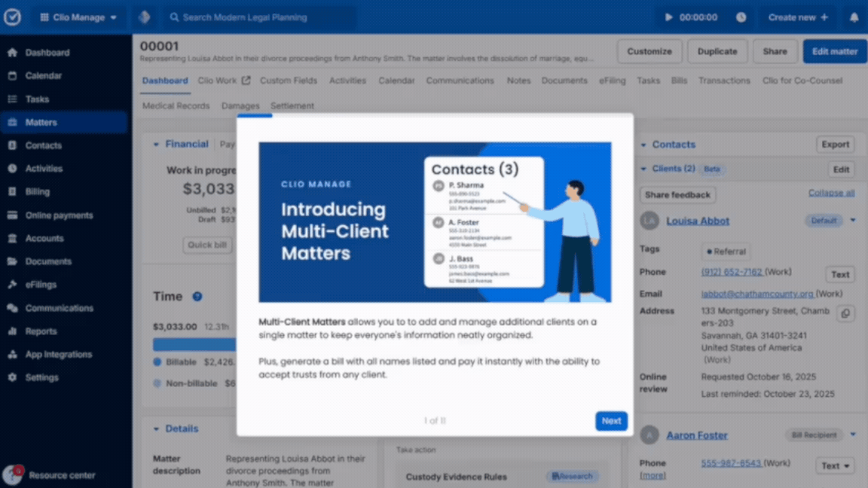Open Accounts from the sidebar

64,239
